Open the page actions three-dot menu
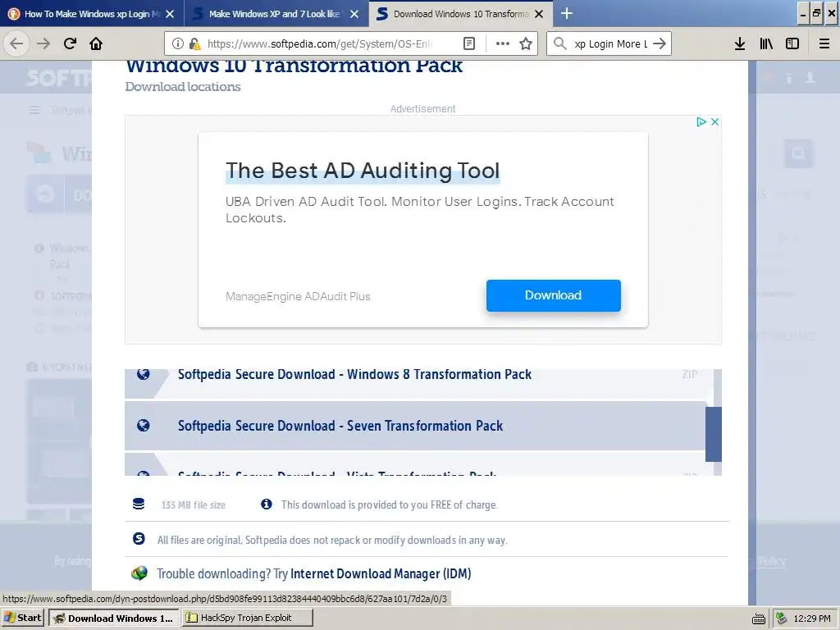Viewport: 840px width, 630px height. coord(502,43)
